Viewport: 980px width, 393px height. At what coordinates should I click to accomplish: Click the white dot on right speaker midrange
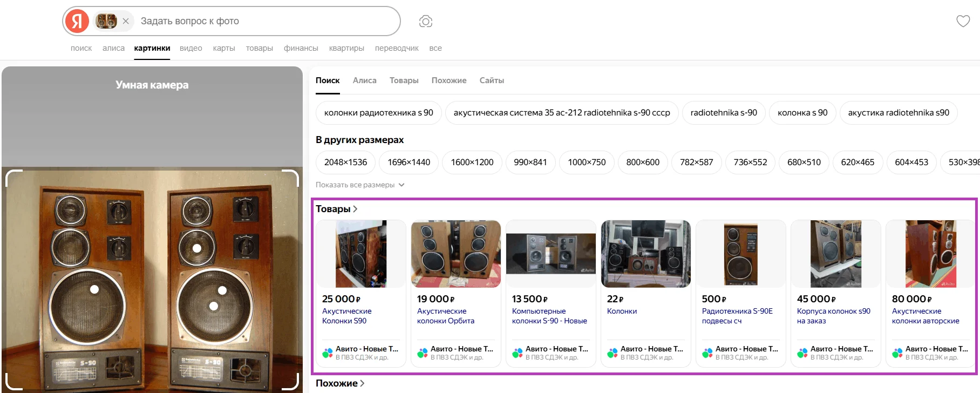pos(197,248)
